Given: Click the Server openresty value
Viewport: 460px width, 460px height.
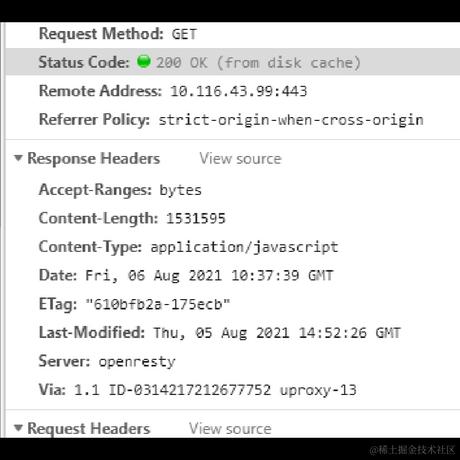Looking at the screenshot, I should pyautogui.click(x=137, y=362).
